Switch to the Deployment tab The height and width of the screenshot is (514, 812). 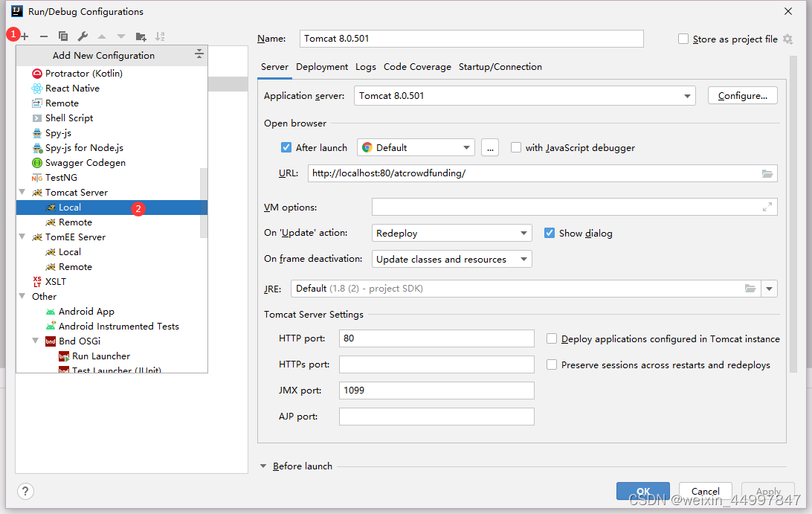[x=322, y=67]
